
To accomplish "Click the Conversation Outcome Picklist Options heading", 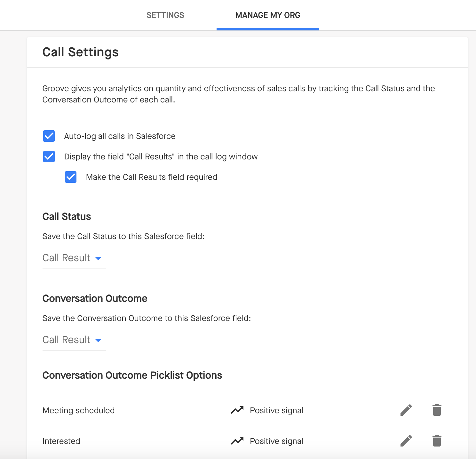I will click(x=132, y=375).
